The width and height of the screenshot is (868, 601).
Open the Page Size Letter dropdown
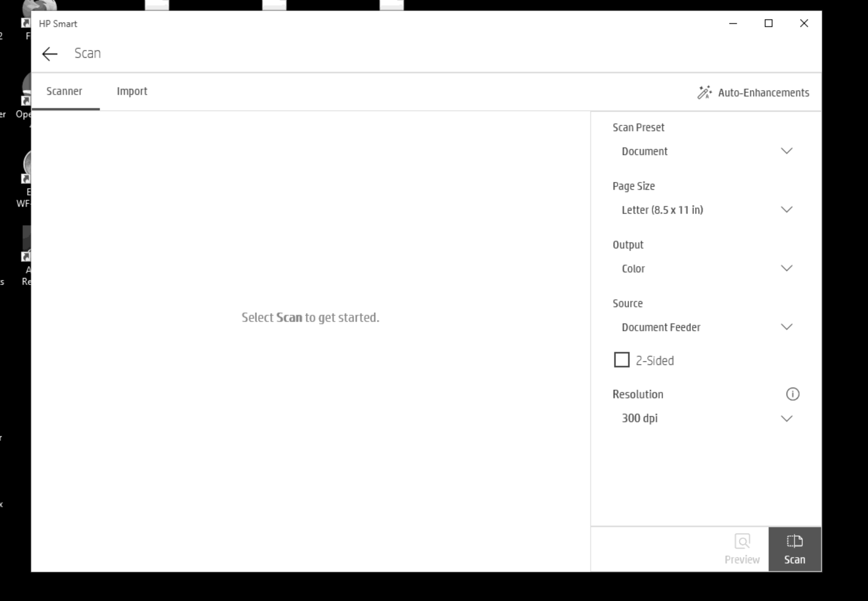coord(705,210)
